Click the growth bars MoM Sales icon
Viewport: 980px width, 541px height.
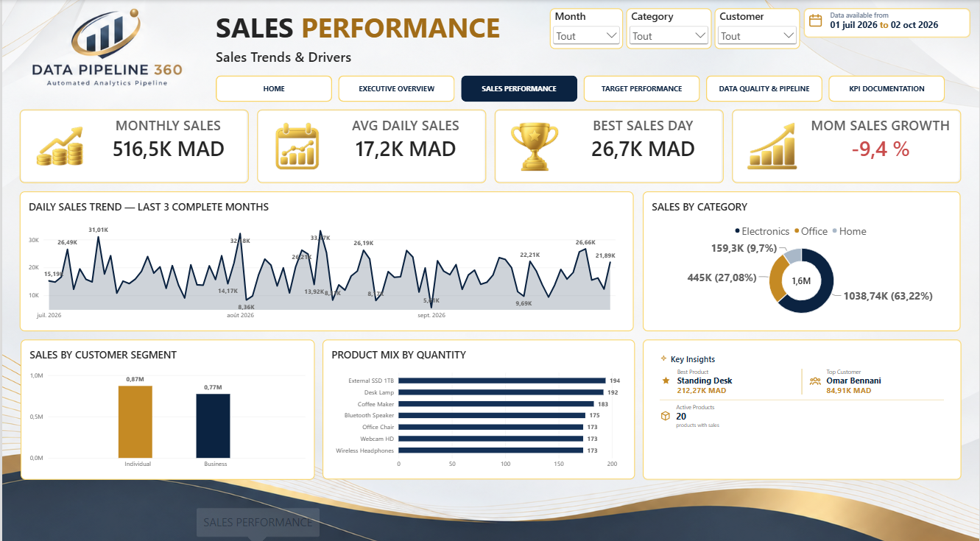point(772,145)
